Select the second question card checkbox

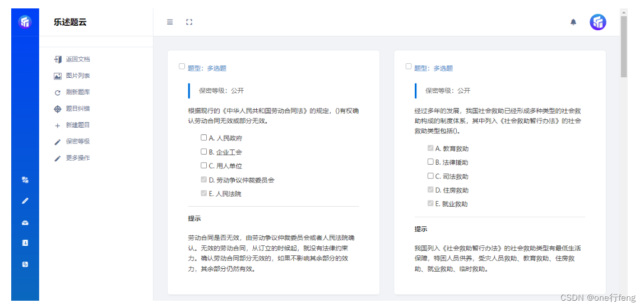(x=408, y=67)
